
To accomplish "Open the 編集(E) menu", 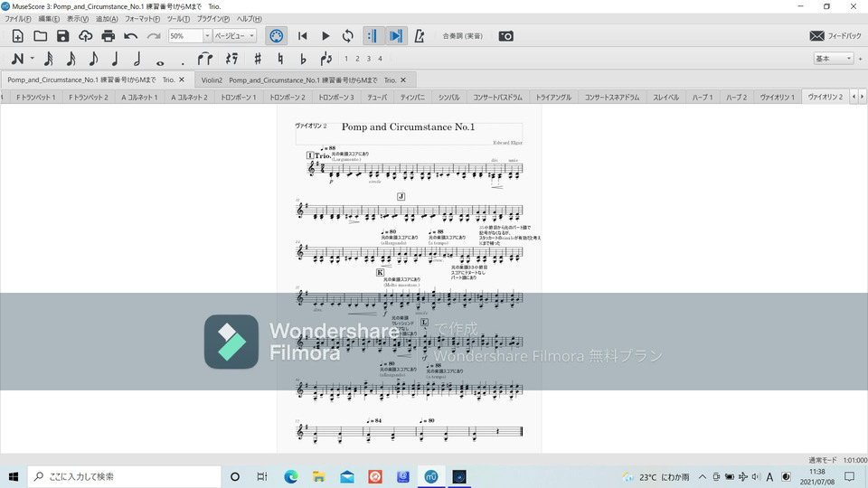I will 49,19.
